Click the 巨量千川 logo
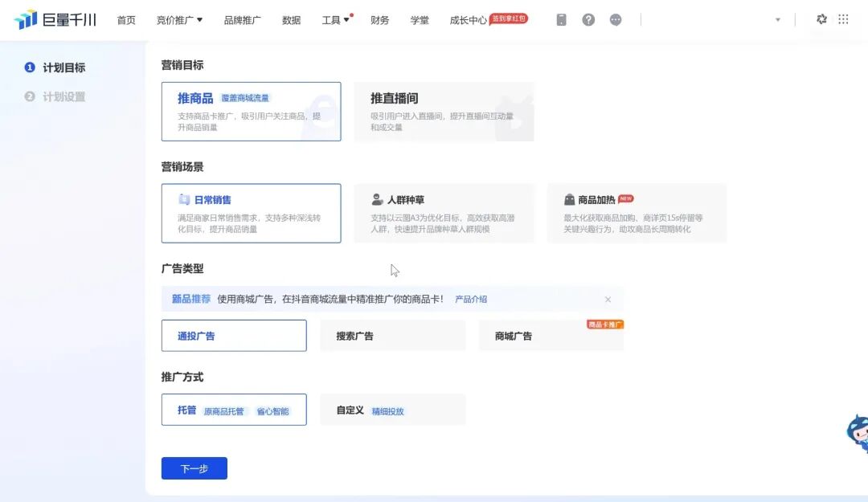 tap(55, 20)
